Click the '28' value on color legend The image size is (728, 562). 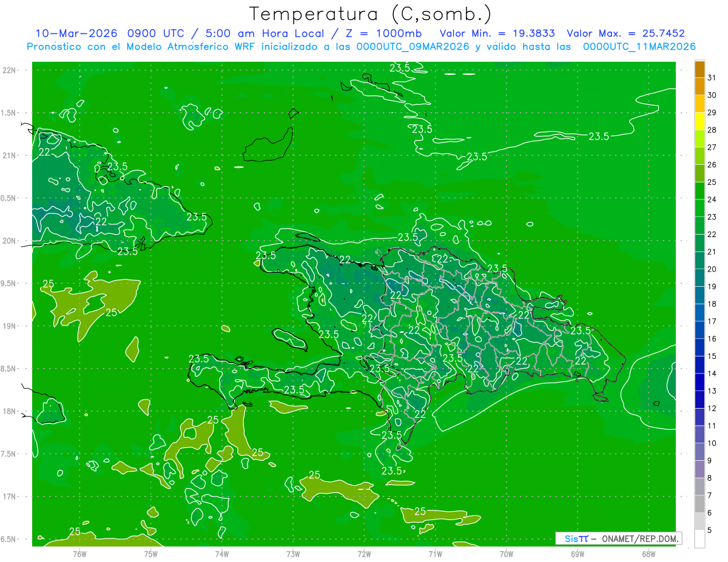(x=712, y=130)
